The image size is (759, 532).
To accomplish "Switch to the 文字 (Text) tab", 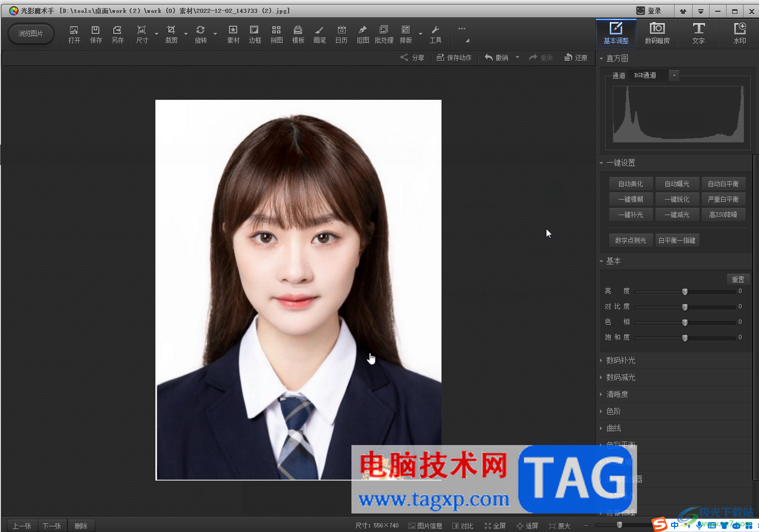I will (698, 33).
